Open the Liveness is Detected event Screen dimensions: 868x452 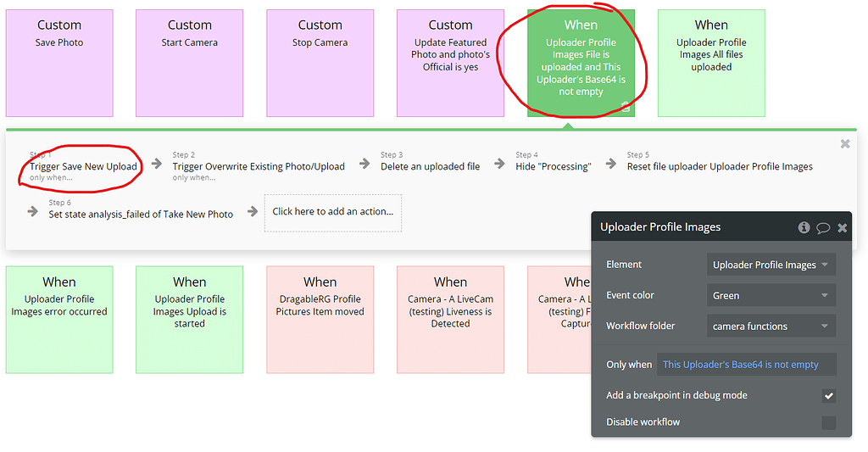[450, 320]
